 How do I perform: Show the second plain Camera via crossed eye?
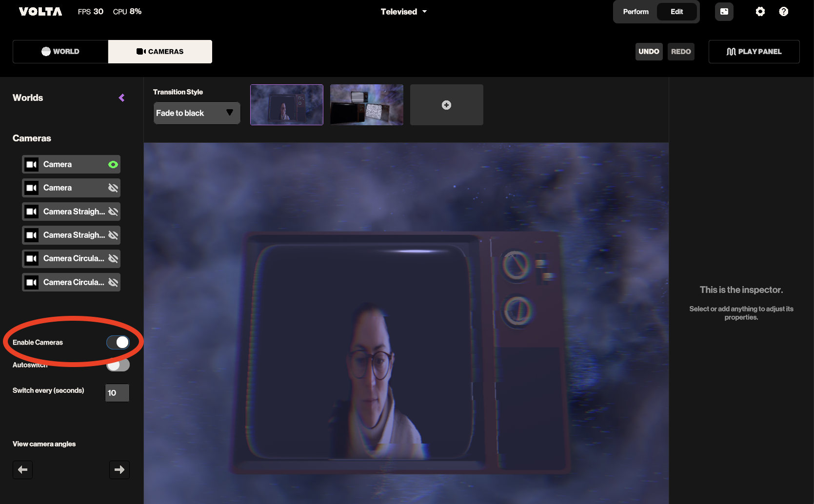[x=113, y=188]
